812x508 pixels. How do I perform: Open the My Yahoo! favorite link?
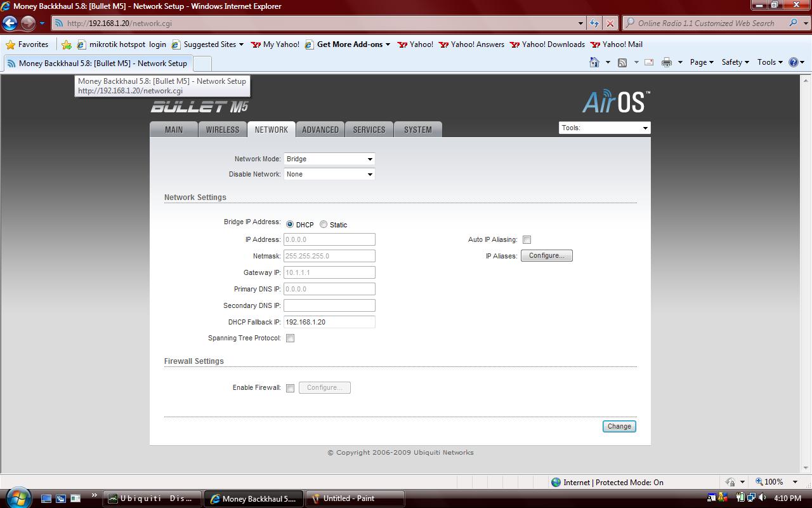point(275,44)
